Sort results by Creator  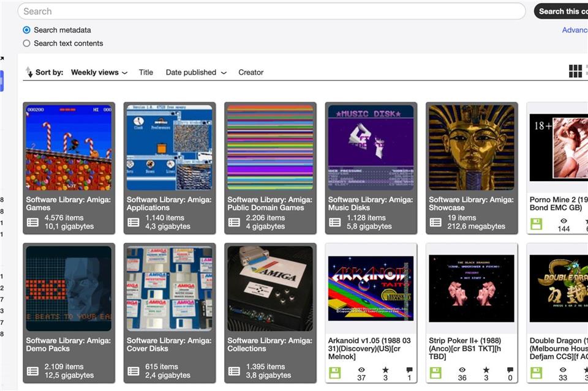click(251, 72)
